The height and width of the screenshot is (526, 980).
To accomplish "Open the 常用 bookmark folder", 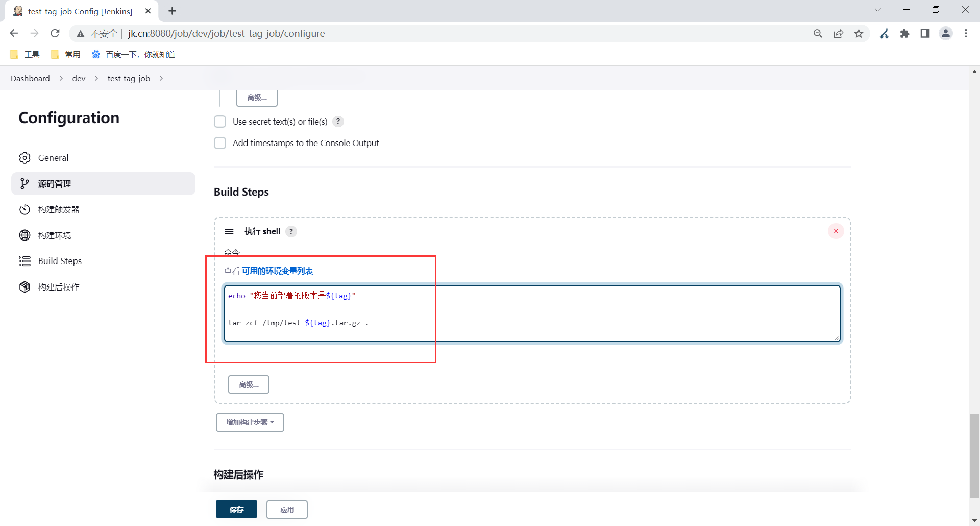I will pyautogui.click(x=66, y=54).
